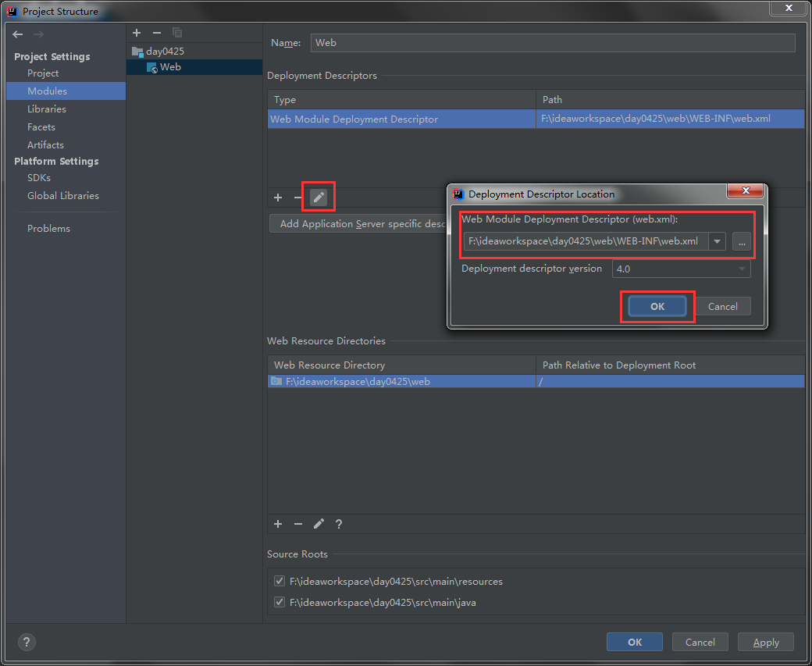Edit the deployment descriptor pencil icon
The height and width of the screenshot is (666, 812).
coord(319,197)
